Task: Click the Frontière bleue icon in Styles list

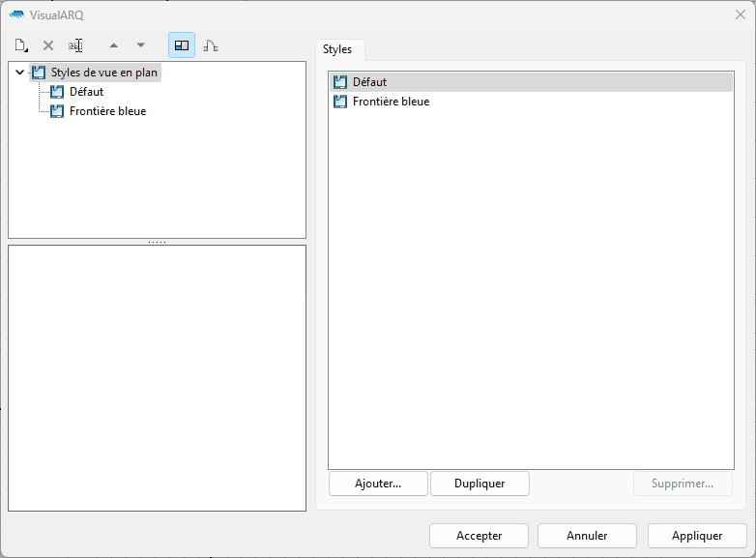Action: (340, 102)
